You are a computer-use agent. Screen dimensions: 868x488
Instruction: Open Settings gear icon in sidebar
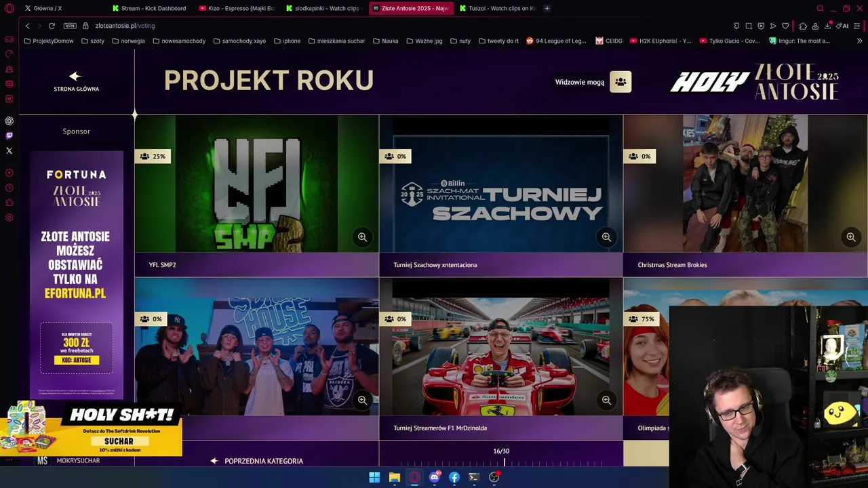pos(9,218)
